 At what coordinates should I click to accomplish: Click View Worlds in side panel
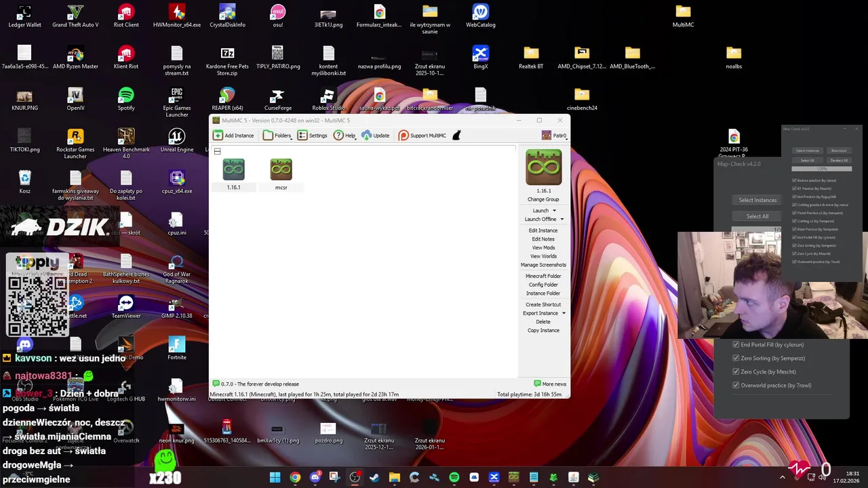click(x=543, y=256)
